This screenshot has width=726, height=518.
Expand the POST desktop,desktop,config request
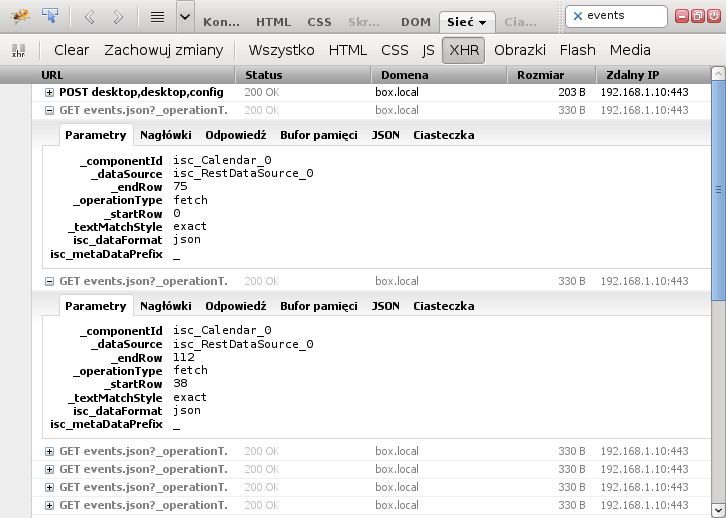[x=49, y=92]
